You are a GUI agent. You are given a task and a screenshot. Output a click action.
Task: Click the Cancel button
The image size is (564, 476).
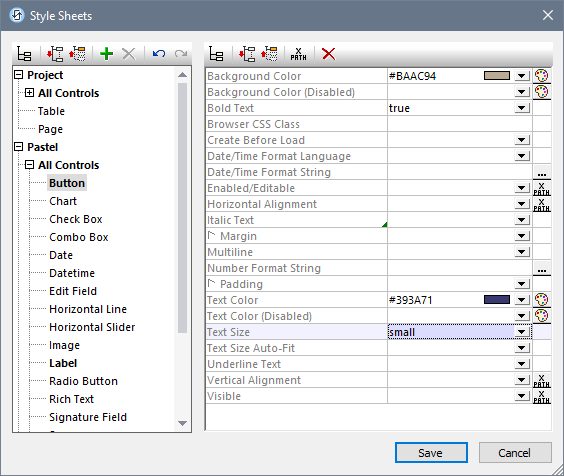[x=515, y=453]
